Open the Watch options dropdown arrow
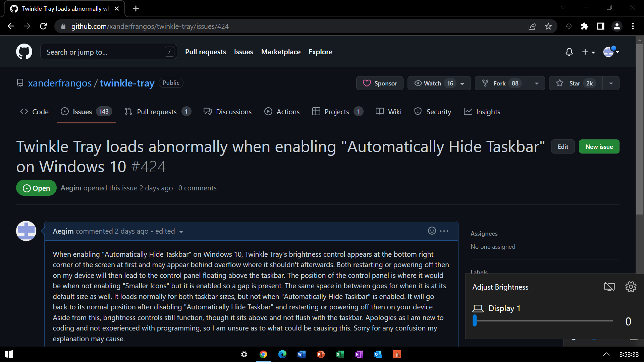This screenshot has height=362, width=644. pyautogui.click(x=462, y=83)
